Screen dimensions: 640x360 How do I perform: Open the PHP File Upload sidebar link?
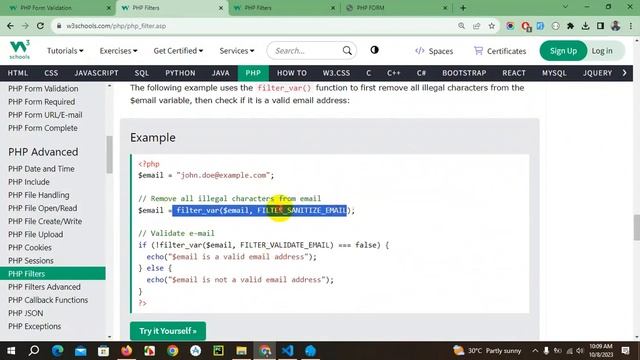pos(36,234)
